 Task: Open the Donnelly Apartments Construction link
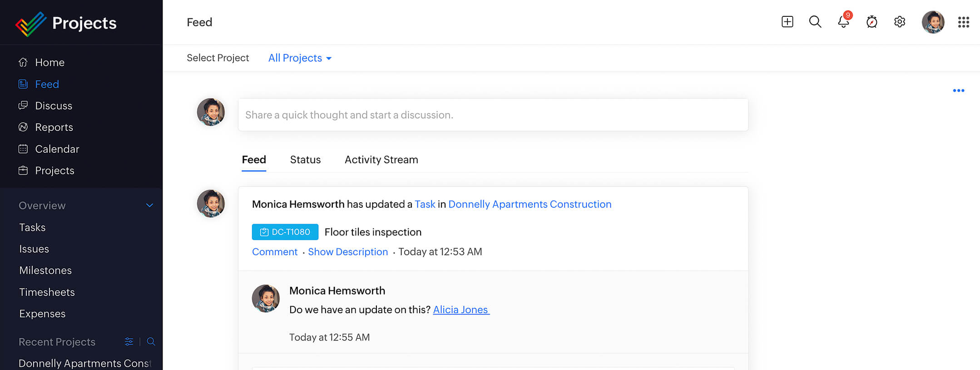pyautogui.click(x=530, y=204)
